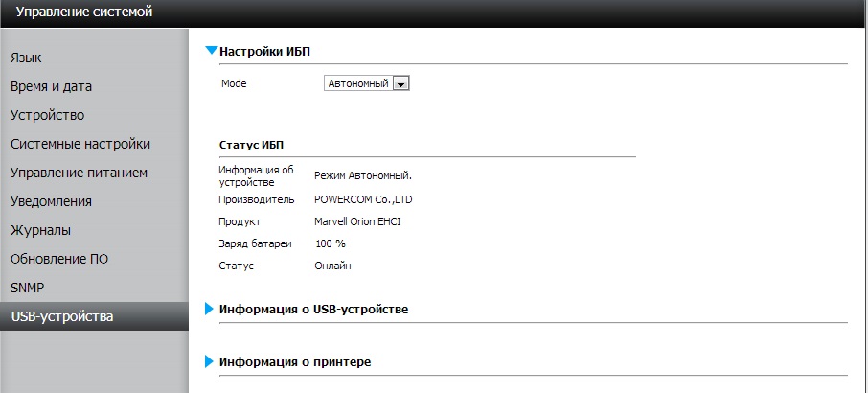Click the Управление системой header title
This screenshot has width=868, height=393.
pos(84,12)
